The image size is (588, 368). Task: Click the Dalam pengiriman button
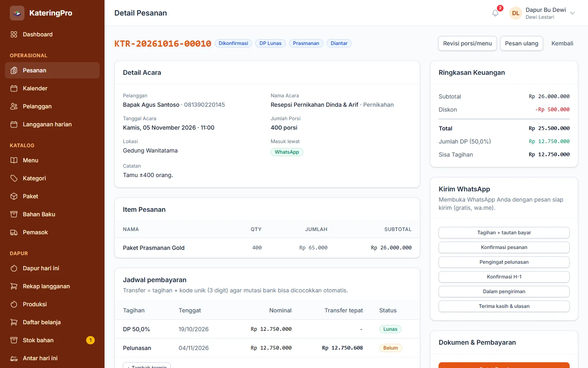[504, 292]
